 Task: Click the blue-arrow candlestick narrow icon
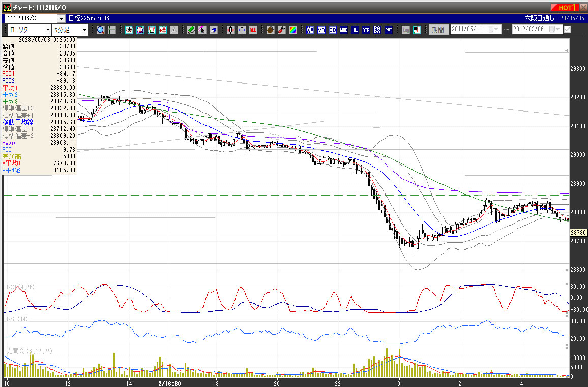point(242,30)
